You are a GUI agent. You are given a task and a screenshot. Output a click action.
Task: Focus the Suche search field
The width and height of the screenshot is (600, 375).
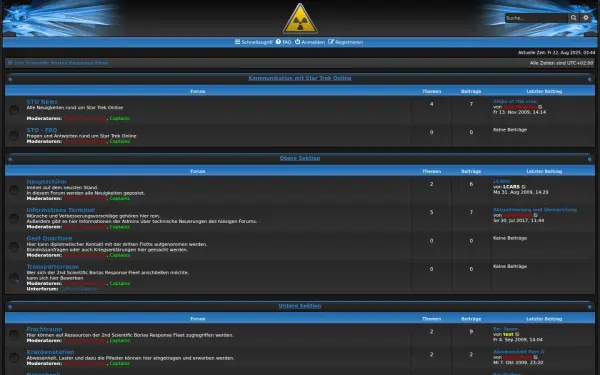click(x=536, y=18)
